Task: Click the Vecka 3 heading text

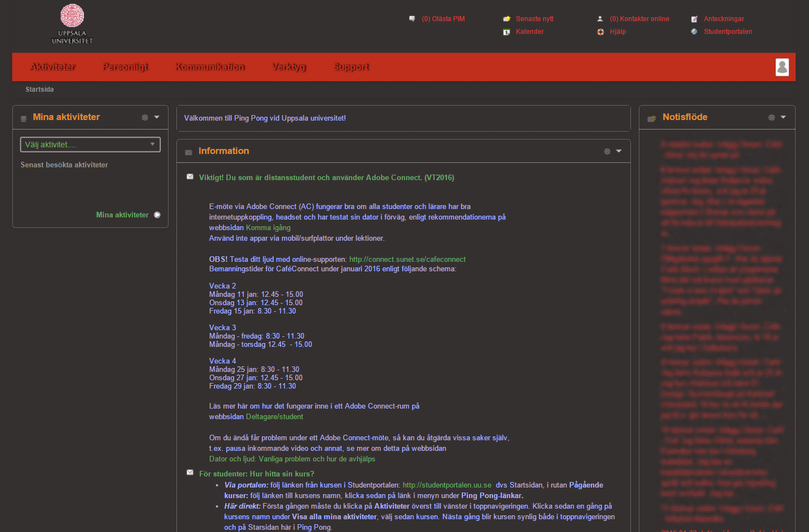Action: click(x=223, y=328)
